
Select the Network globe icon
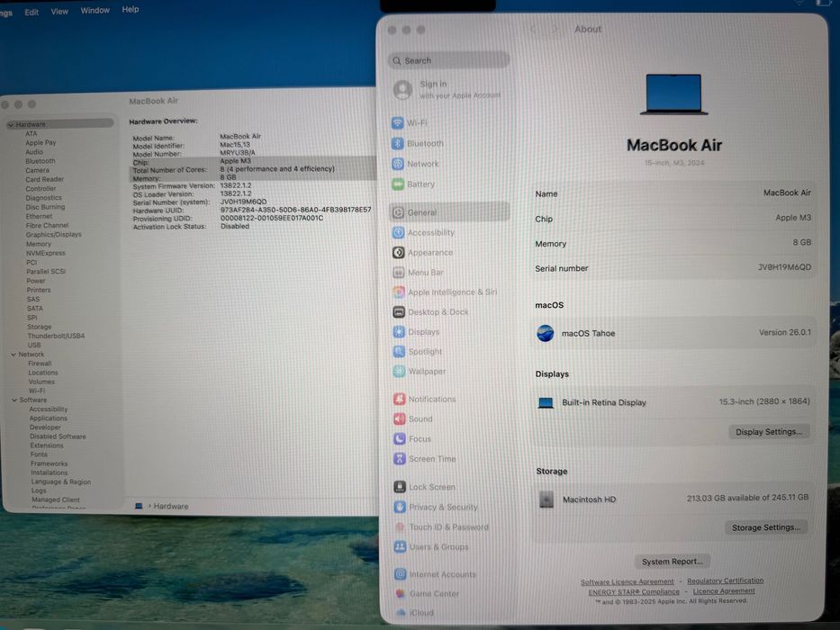click(398, 164)
